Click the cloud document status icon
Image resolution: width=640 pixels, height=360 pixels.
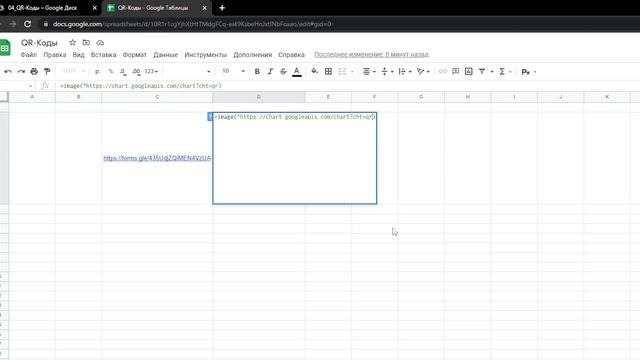click(x=100, y=42)
